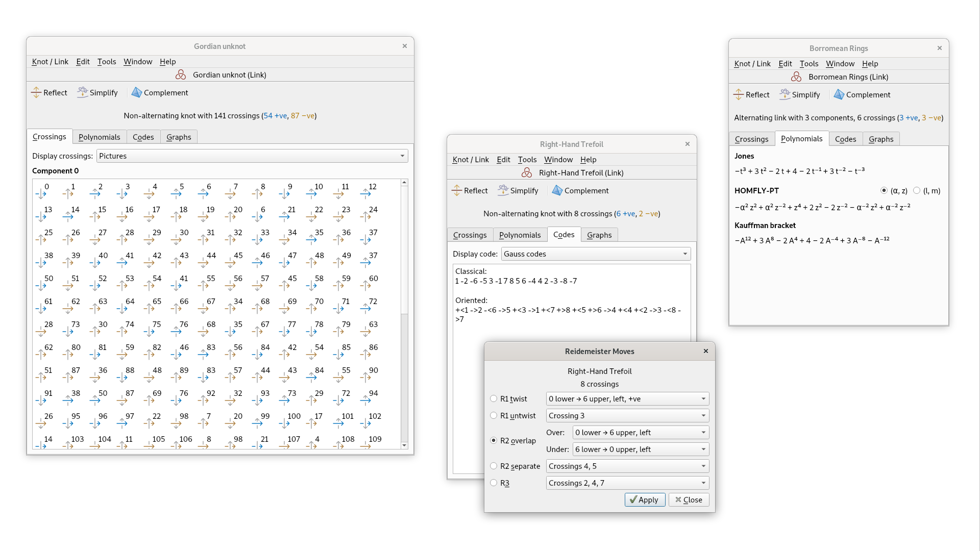
Task: Click Complement icon in Borromean Rings window
Action: tap(839, 94)
